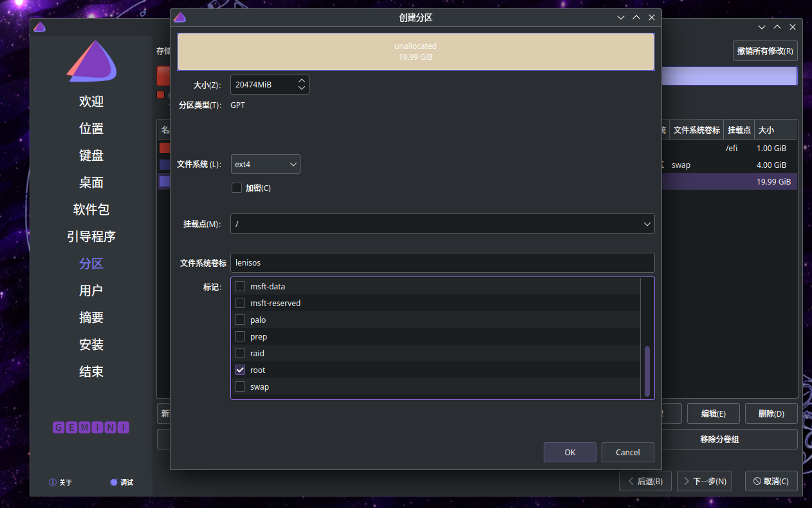Expand the mount point dropdown
Image resolution: width=812 pixels, height=508 pixels.
(647, 224)
